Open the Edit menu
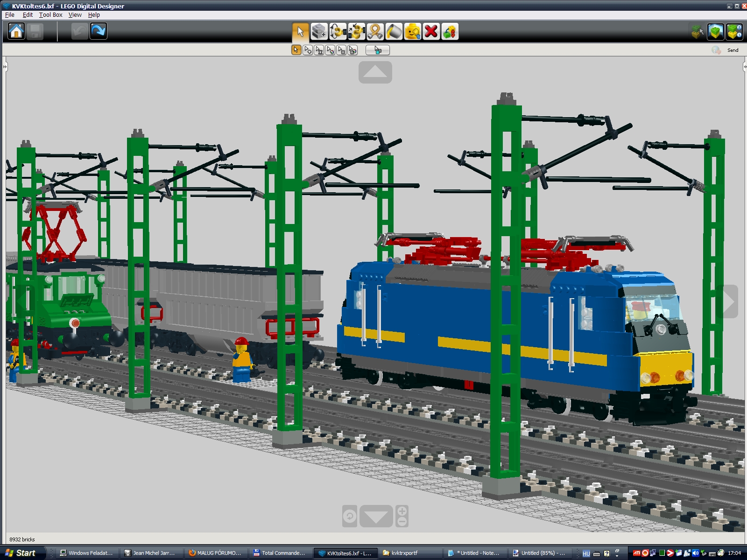This screenshot has height=560, width=747. coord(28,15)
